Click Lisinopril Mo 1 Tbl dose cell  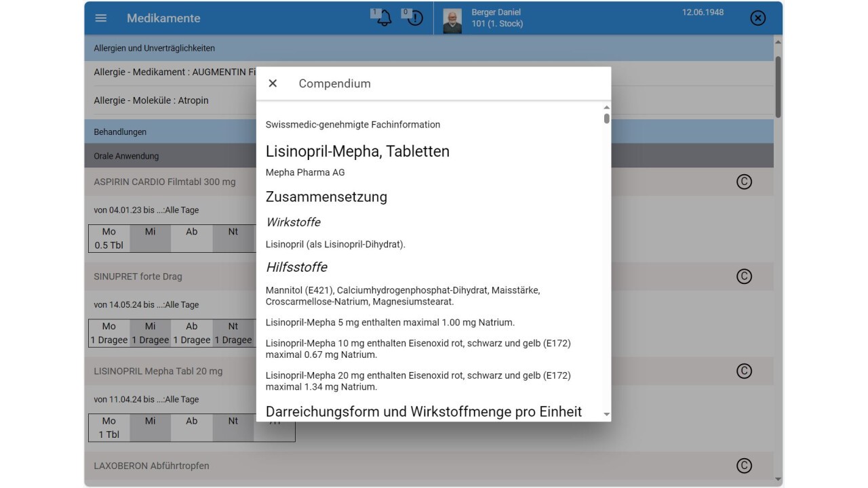108,428
